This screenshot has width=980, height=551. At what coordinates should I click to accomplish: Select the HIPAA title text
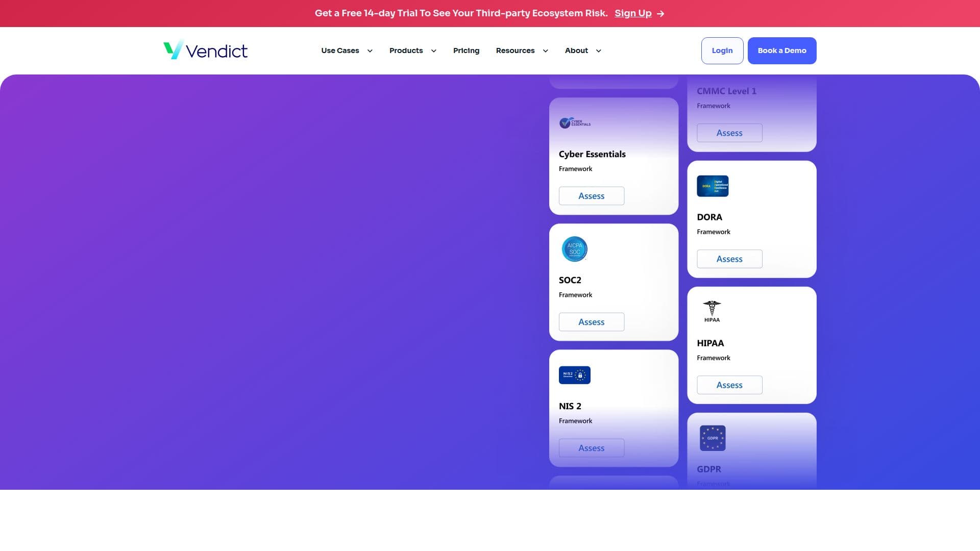tap(710, 343)
